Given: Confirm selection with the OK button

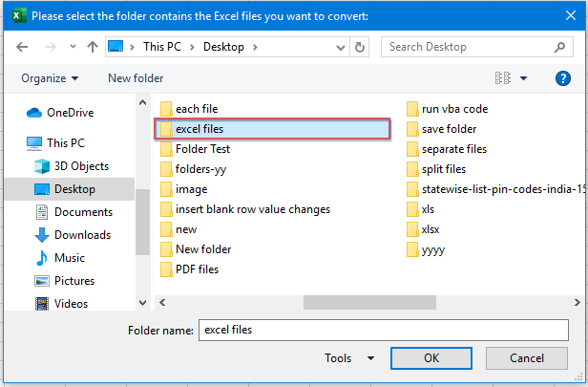Looking at the screenshot, I should [x=431, y=358].
